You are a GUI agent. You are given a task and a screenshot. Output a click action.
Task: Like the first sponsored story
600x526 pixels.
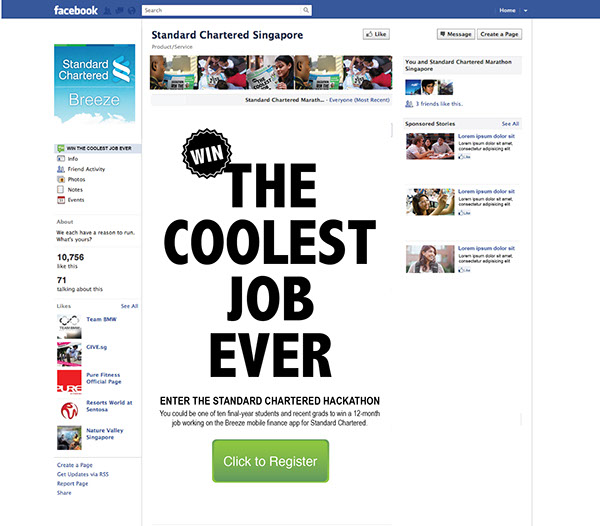[464, 157]
